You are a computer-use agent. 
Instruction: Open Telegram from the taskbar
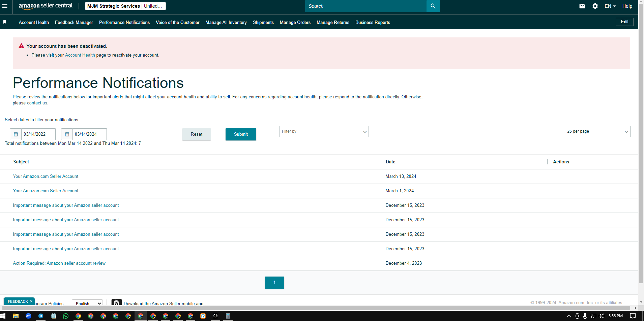tap(41, 316)
